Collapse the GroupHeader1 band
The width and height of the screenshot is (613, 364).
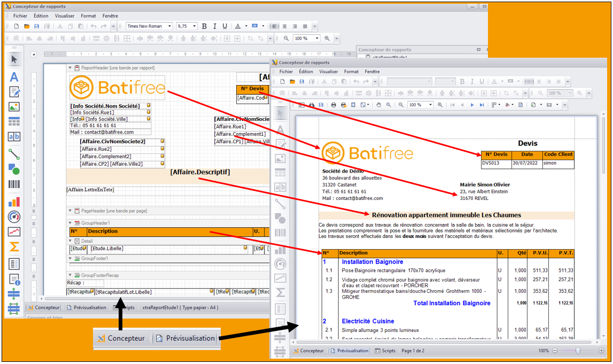click(71, 223)
